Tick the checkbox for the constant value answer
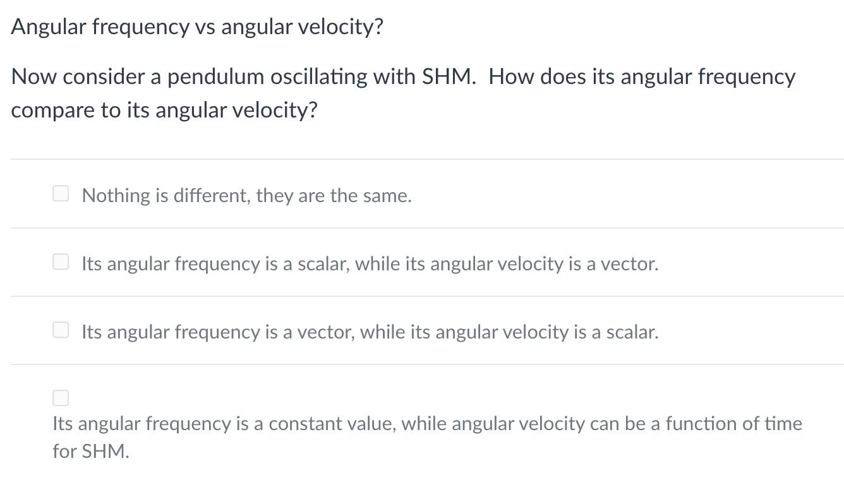The height and width of the screenshot is (504, 844). click(61, 398)
